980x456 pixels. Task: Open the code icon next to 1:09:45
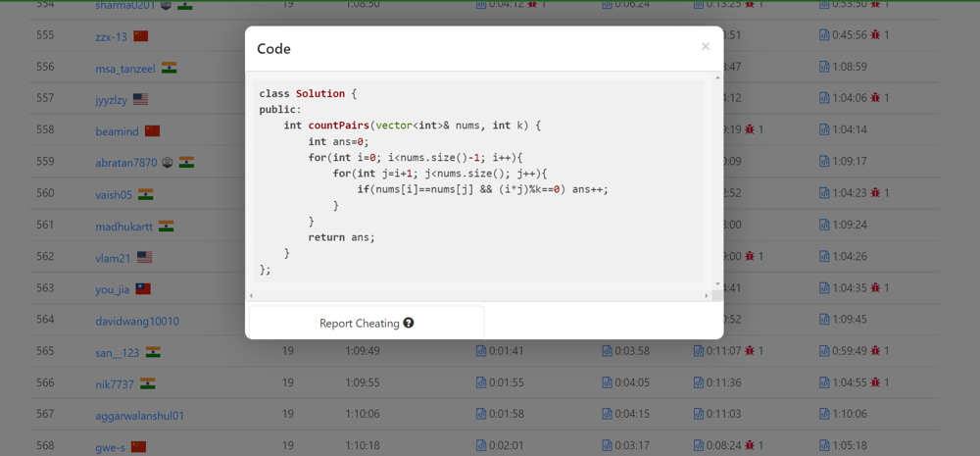tap(824, 319)
